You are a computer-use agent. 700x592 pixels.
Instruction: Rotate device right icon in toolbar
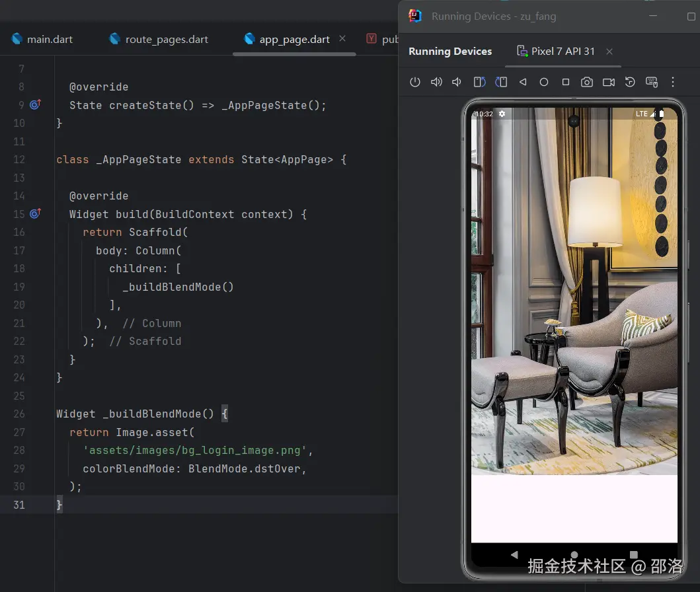pyautogui.click(x=501, y=82)
